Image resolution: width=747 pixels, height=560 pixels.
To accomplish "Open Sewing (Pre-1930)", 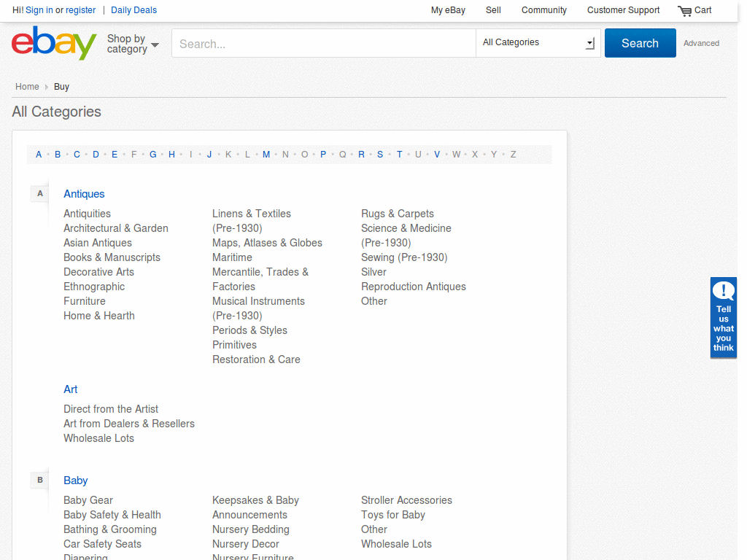I will coord(404,257).
